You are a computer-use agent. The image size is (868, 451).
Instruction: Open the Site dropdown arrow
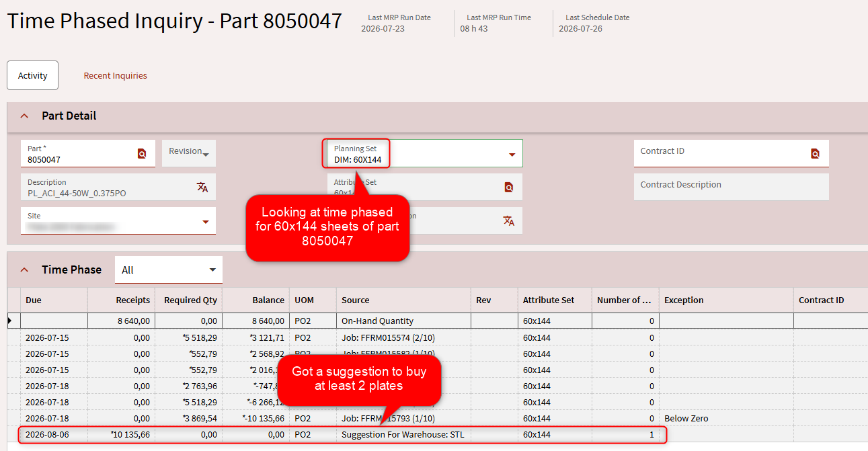[206, 222]
